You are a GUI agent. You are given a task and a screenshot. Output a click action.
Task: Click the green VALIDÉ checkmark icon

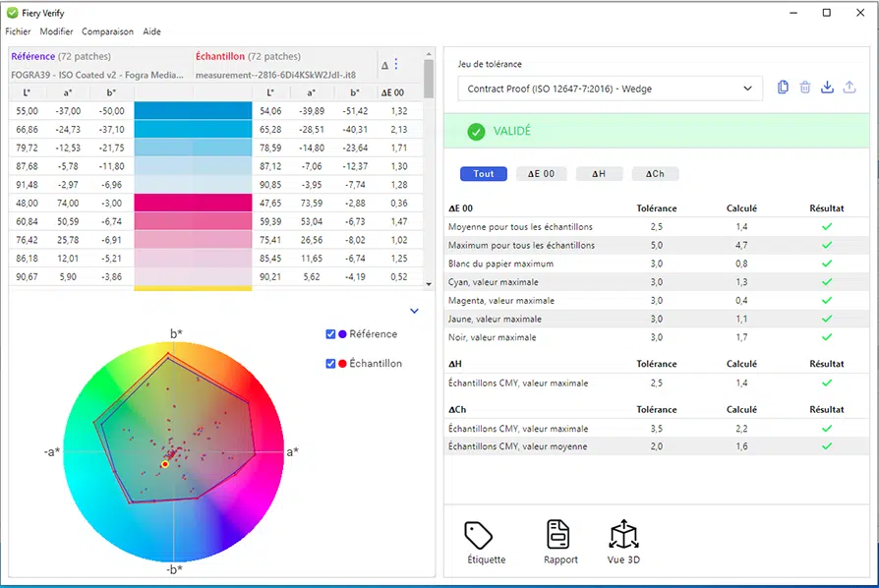point(476,132)
